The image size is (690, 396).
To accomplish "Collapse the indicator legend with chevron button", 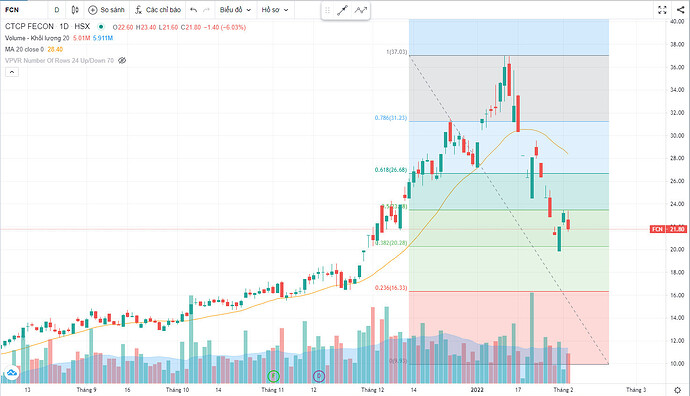I will point(12,72).
